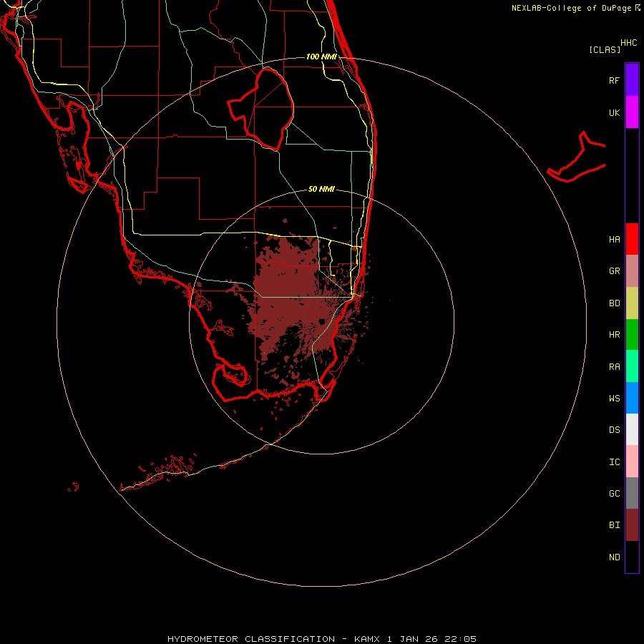Click the 100 NMI range ring label
Screen dimensions: 644x644
[x=321, y=57]
